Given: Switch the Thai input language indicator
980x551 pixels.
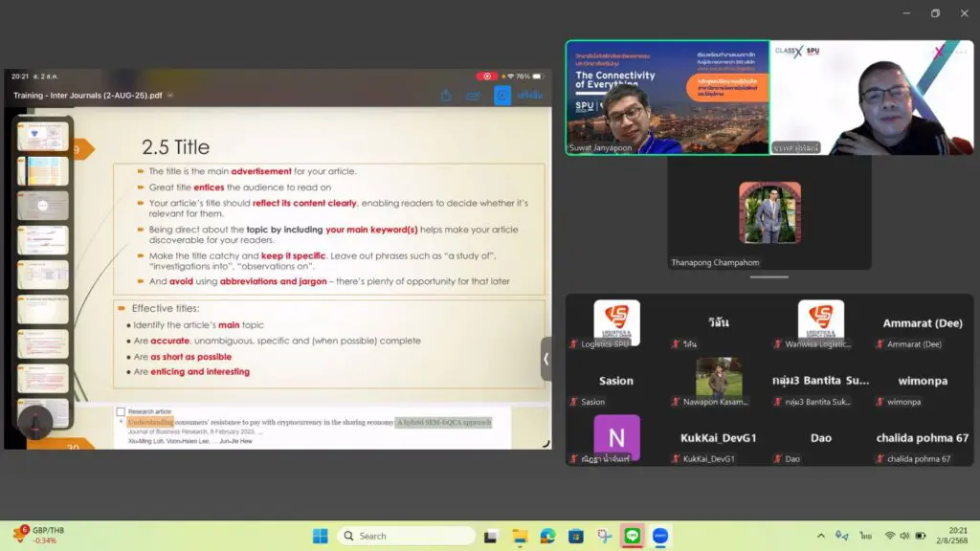Looking at the screenshot, I should click(x=865, y=536).
